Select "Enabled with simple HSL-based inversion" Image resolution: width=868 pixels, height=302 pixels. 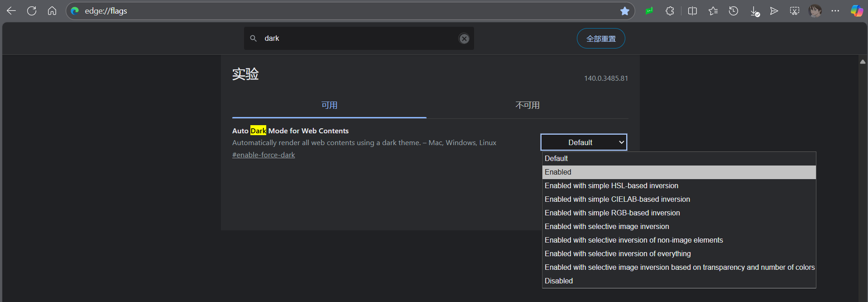coord(611,186)
